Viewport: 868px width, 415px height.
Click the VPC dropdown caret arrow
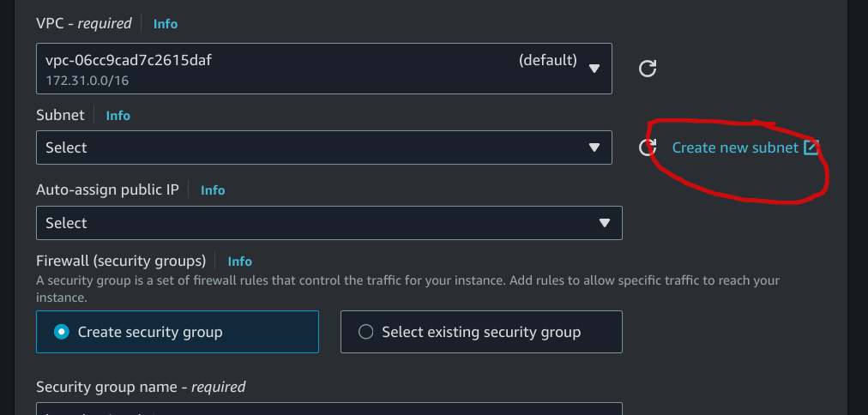(x=594, y=69)
